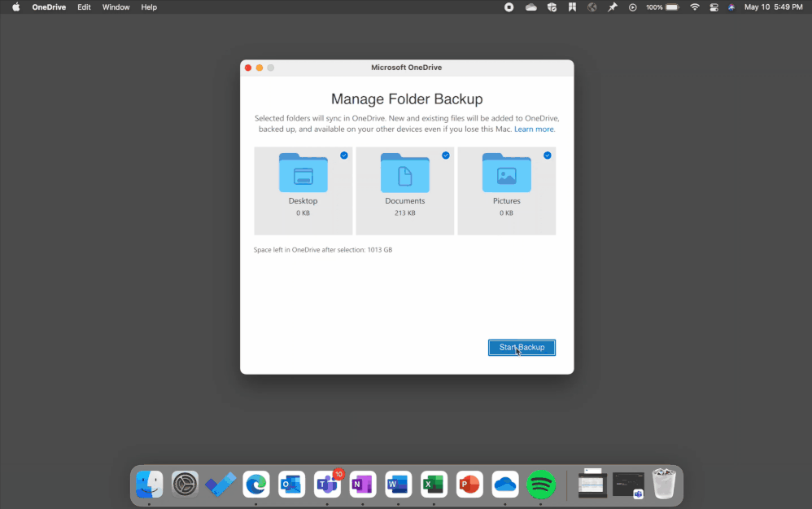The image size is (812, 509).
Task: Open Microsoft Edge from the Dock
Action: pyautogui.click(x=256, y=484)
